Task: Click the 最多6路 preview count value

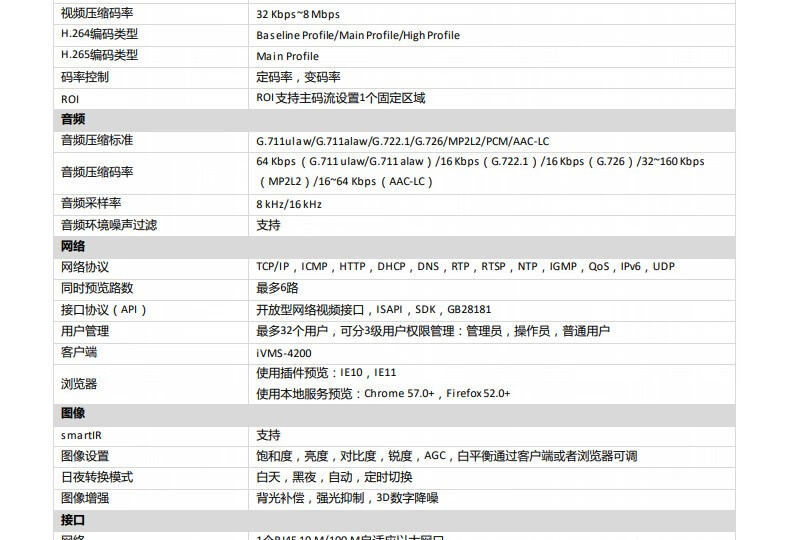Action: [277, 289]
